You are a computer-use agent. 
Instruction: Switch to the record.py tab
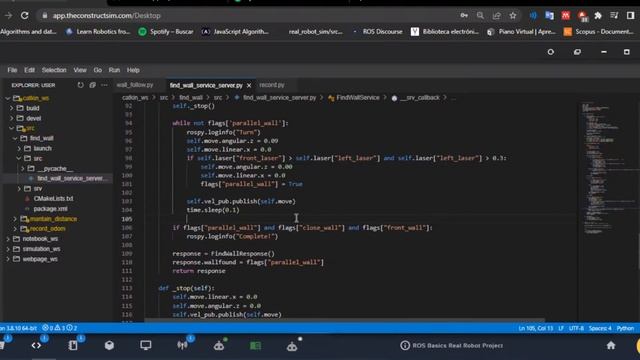272,85
